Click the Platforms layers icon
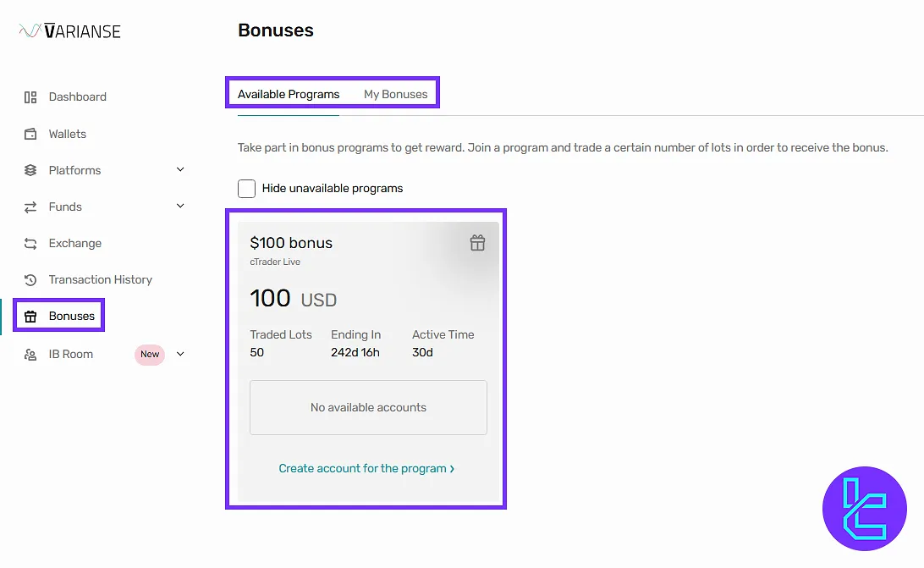 coord(30,170)
